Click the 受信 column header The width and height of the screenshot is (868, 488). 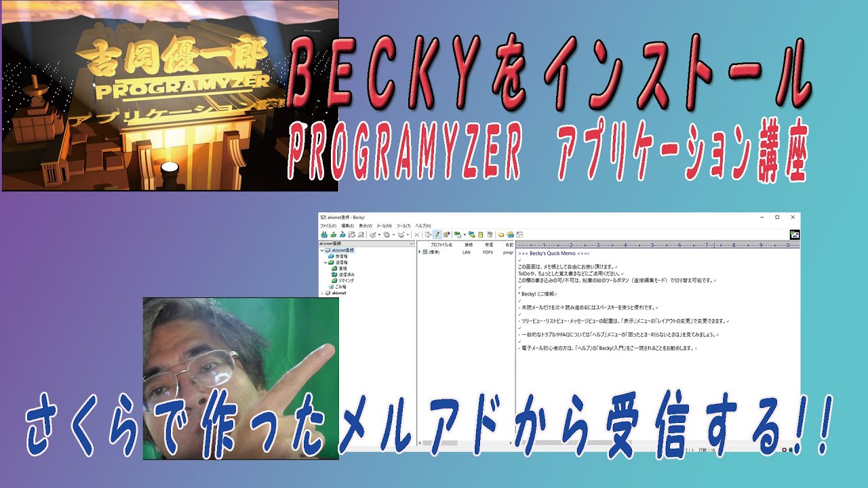click(488, 244)
